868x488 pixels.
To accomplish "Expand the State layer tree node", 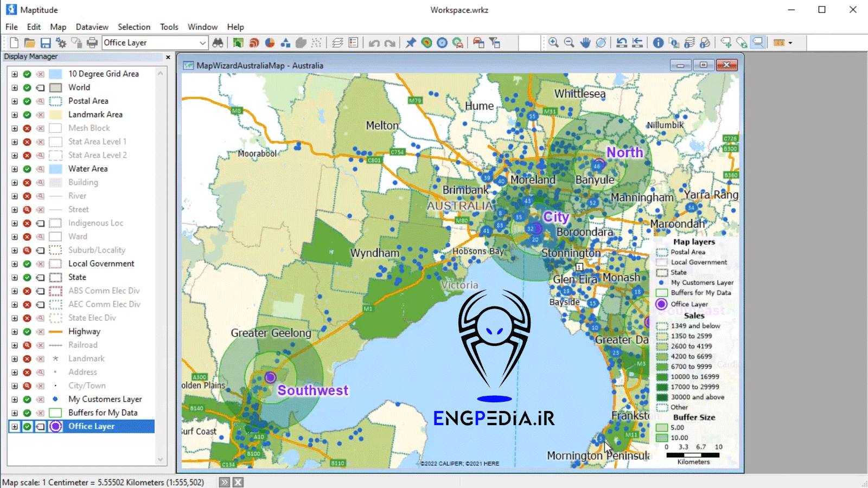I will pyautogui.click(x=15, y=277).
